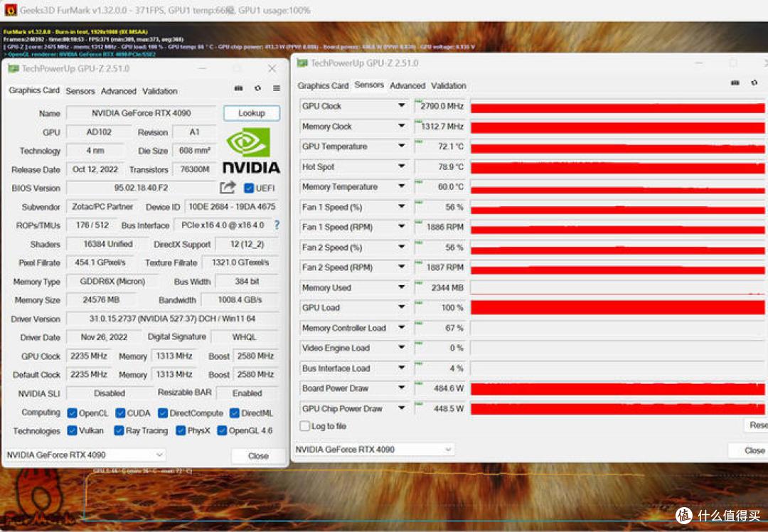Open the GPU Temperature sensor dropdown
Image resolution: width=768 pixels, height=532 pixels.
click(x=401, y=146)
